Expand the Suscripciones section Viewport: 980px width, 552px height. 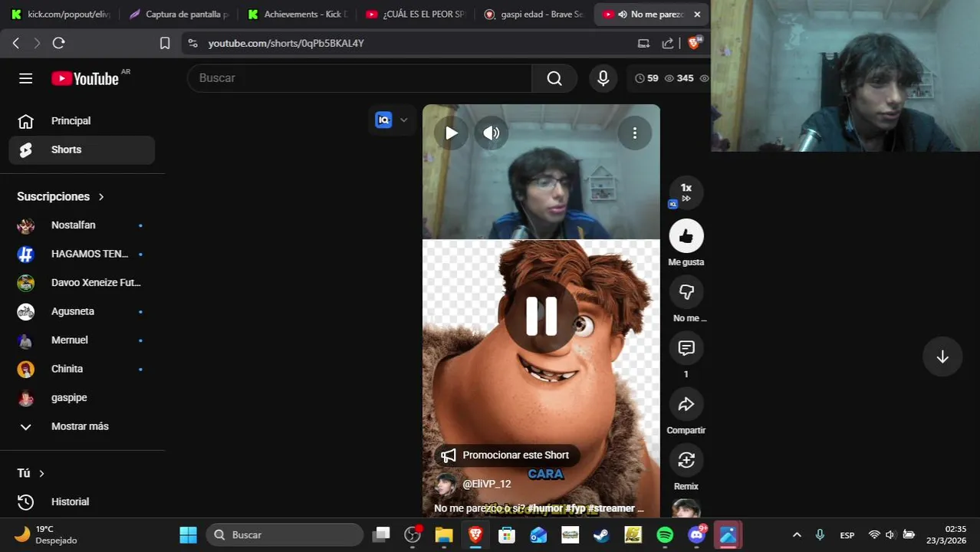pyautogui.click(x=61, y=196)
